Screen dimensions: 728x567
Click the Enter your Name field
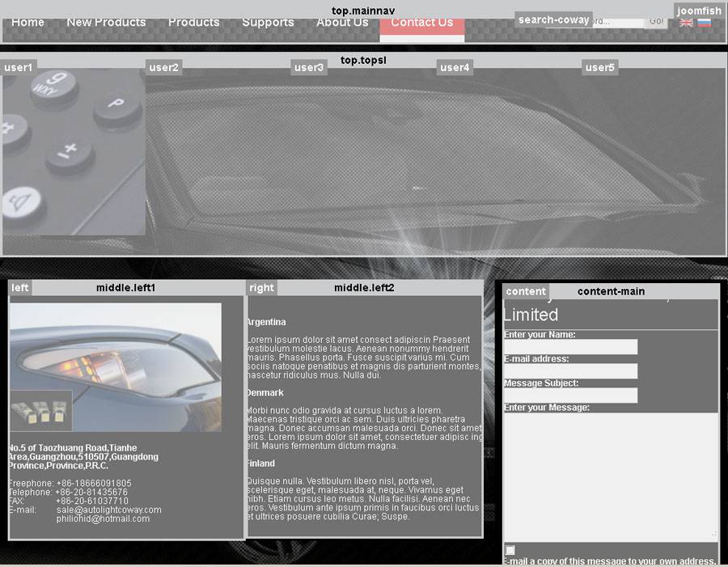coord(570,347)
